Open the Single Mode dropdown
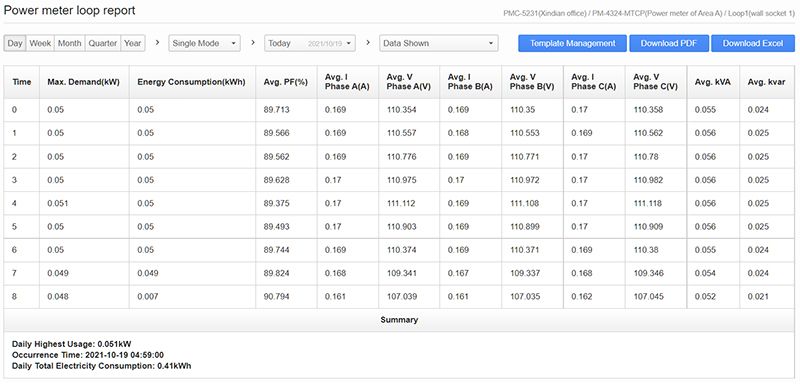The image size is (800, 388). [205, 43]
